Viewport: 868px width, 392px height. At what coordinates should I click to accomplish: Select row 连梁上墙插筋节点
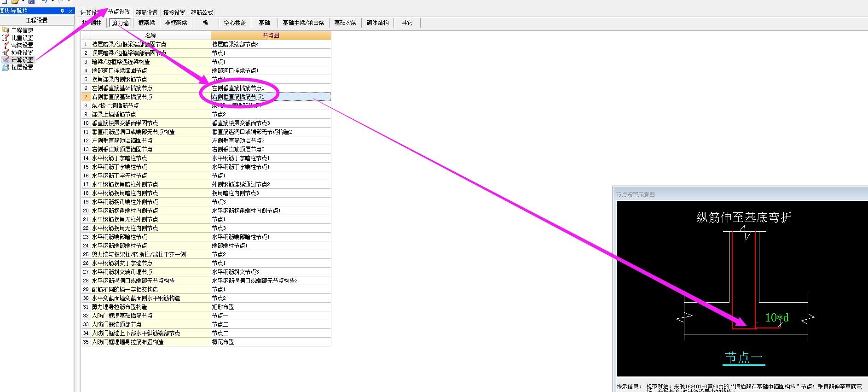(150, 114)
